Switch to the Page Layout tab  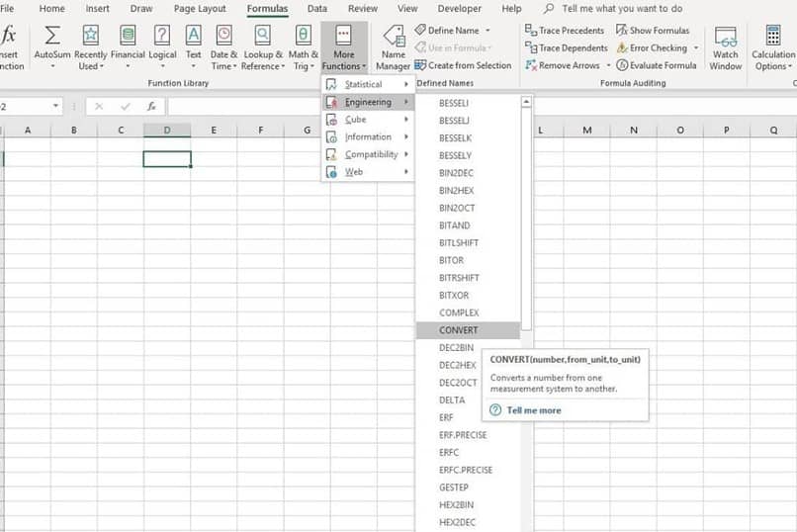200,9
